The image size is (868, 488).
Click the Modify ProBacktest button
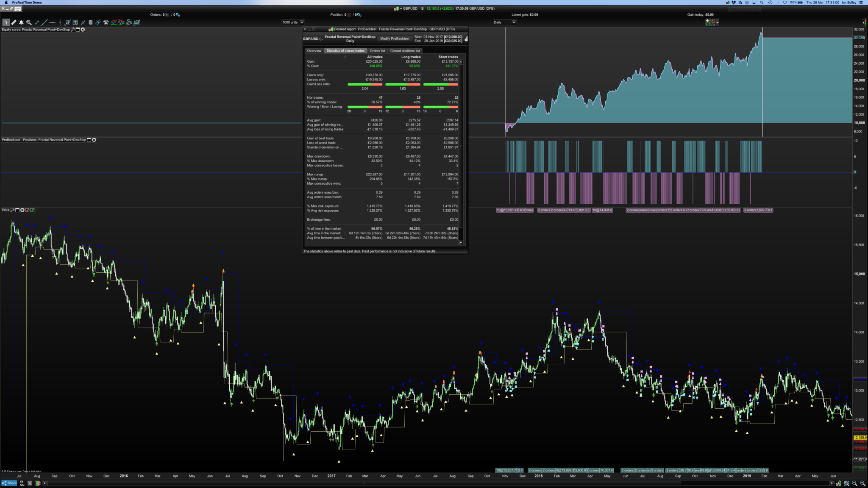(395, 39)
